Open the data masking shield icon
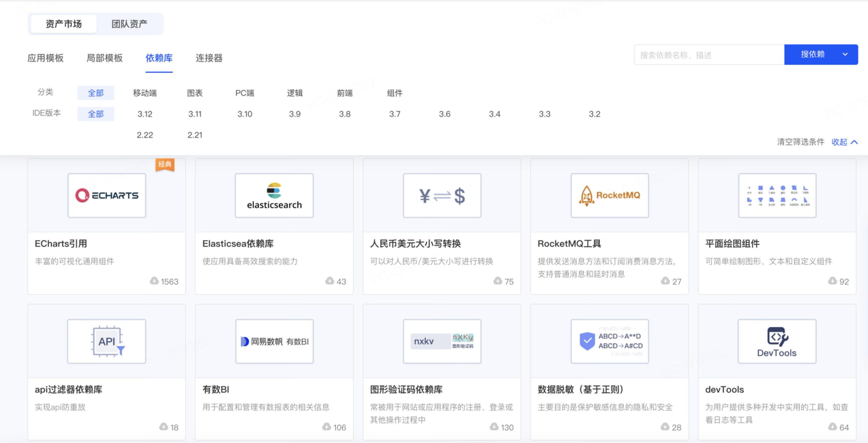This screenshot has width=868, height=443. [587, 341]
